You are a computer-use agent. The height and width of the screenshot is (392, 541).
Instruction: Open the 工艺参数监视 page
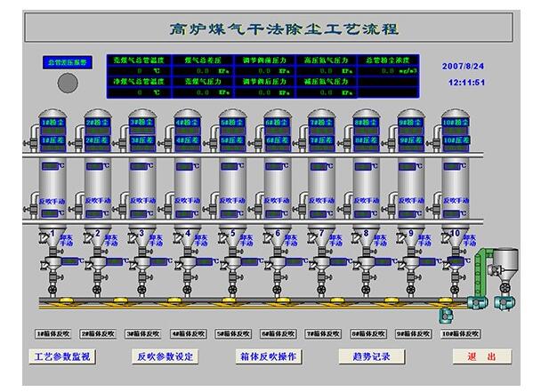point(62,356)
